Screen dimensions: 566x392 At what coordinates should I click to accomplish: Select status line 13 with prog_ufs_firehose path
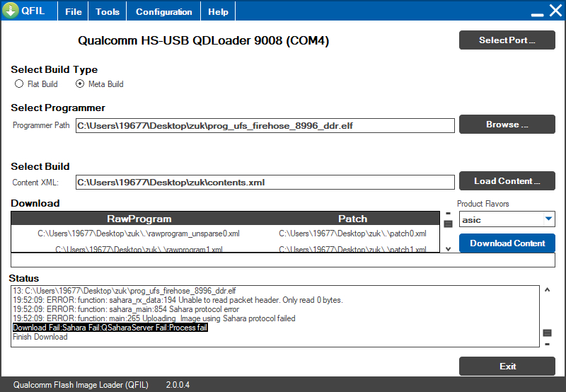(125, 291)
